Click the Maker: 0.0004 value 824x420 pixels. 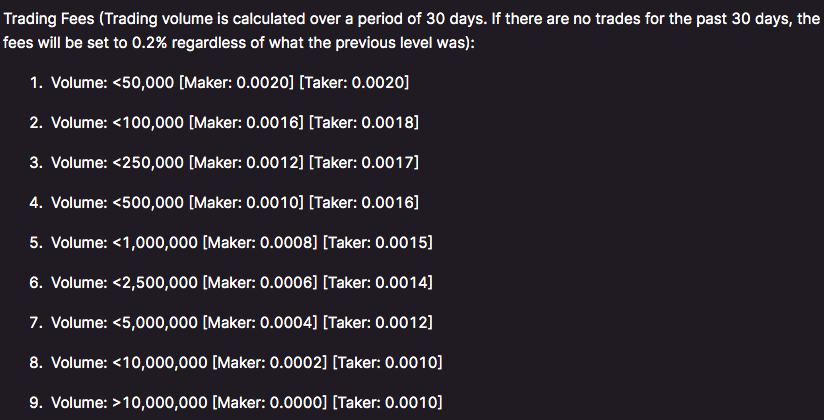click(260, 322)
